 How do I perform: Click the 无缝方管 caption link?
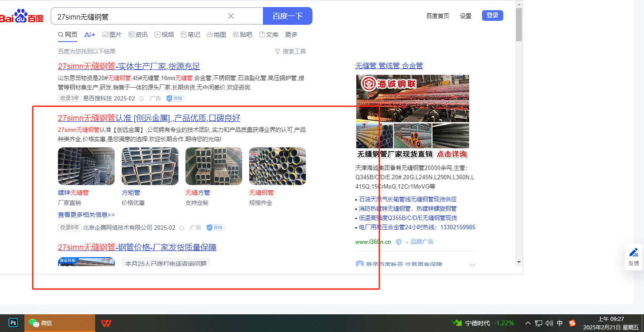click(198, 193)
